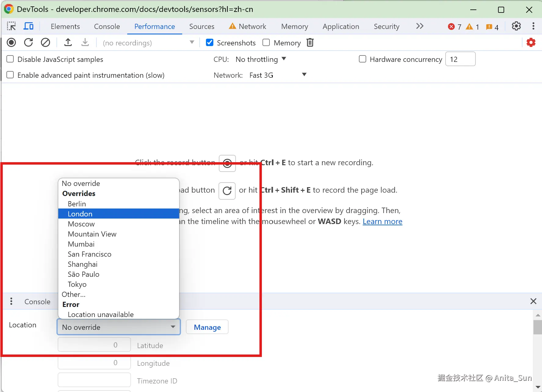The image size is (542, 392).
Task: Open the Console tab in the drawer
Action: coord(37,301)
